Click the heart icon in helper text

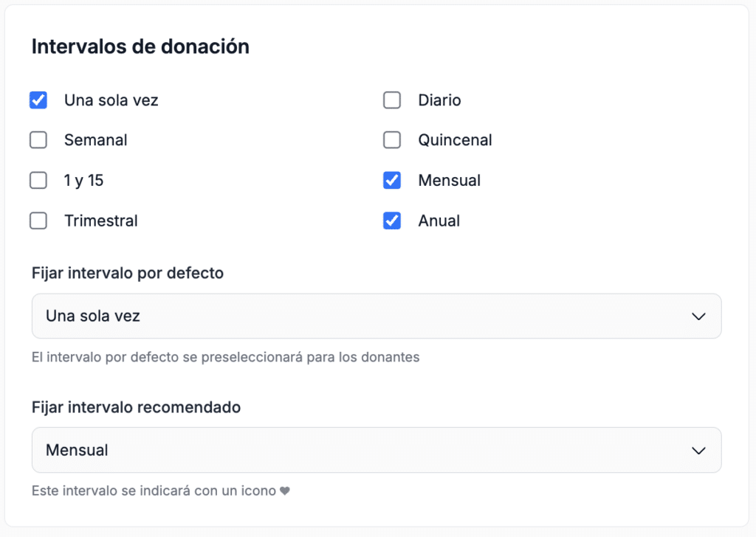pyautogui.click(x=285, y=491)
